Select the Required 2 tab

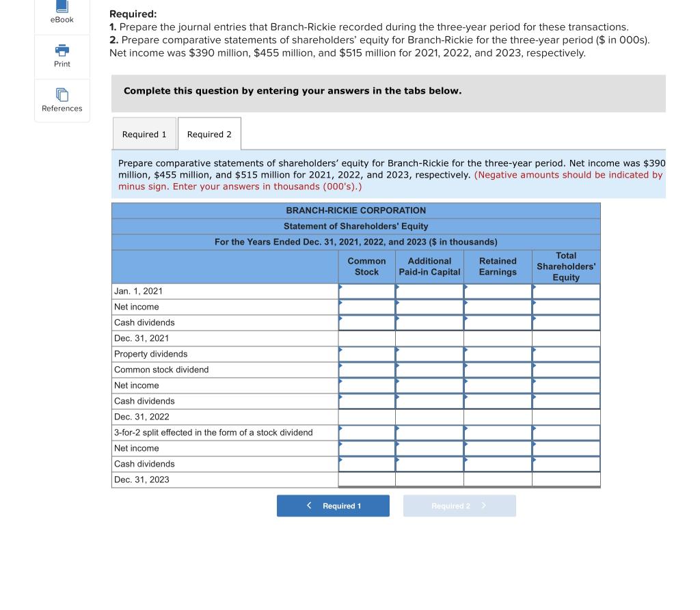pyautogui.click(x=209, y=134)
